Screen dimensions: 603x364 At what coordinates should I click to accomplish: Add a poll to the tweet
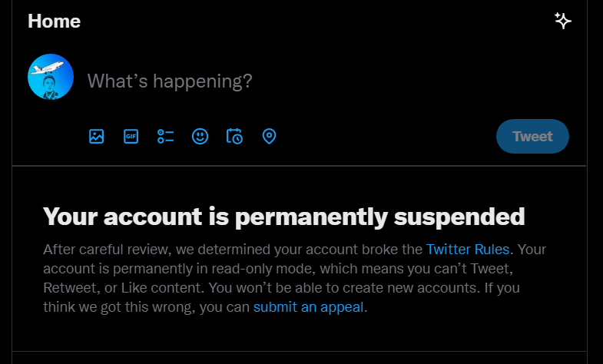tap(165, 137)
